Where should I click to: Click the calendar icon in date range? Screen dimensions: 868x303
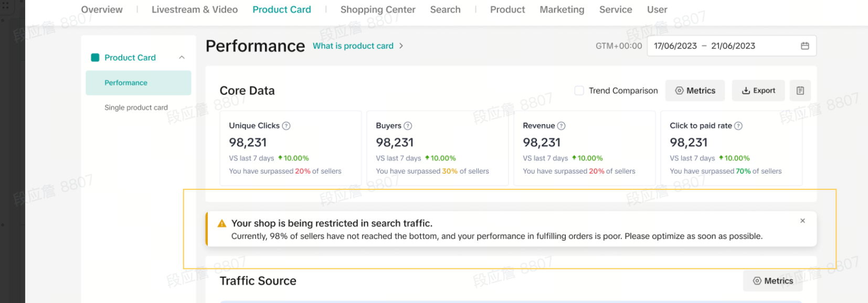click(x=805, y=46)
